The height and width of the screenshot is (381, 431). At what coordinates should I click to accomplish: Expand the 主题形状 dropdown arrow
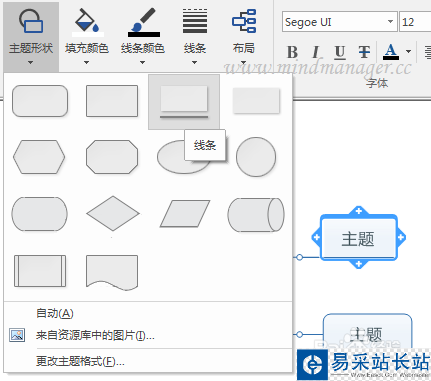[30, 62]
